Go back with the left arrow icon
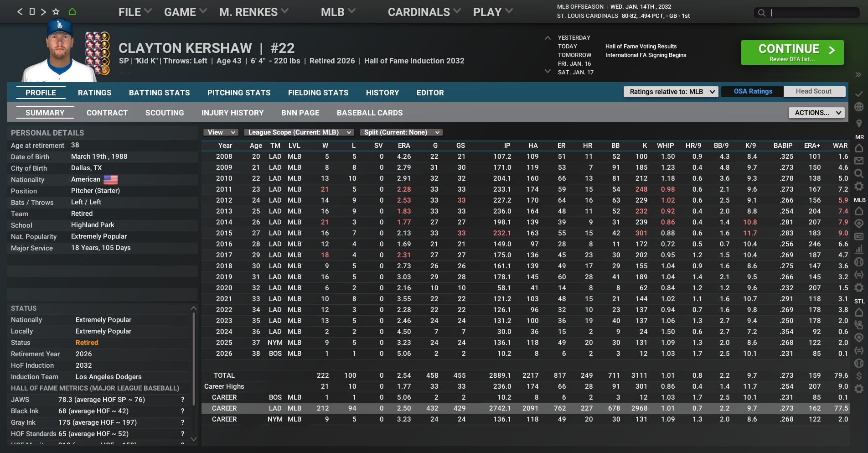The height and width of the screenshot is (453, 868). (20, 12)
